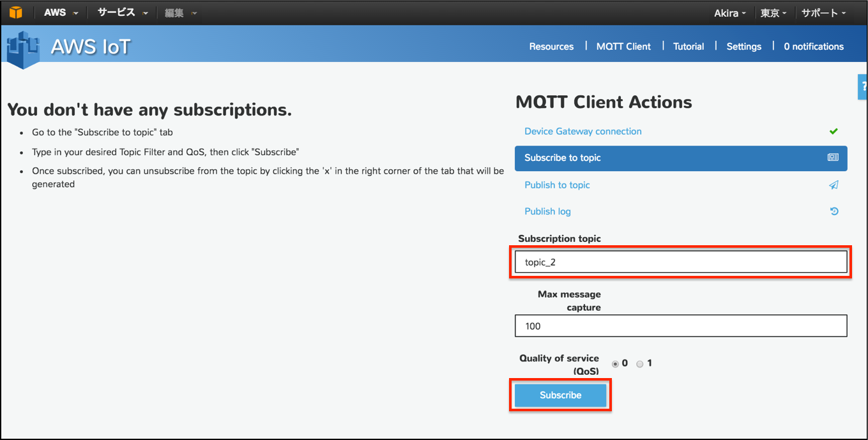Image resolution: width=868 pixels, height=440 pixels.
Task: Select QoS level 1 radio button
Action: click(639, 363)
